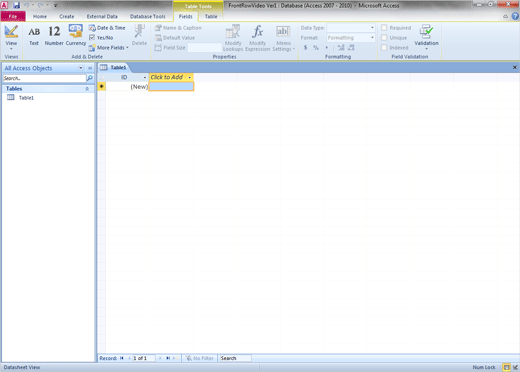Decrease decimal places

(x=351, y=48)
